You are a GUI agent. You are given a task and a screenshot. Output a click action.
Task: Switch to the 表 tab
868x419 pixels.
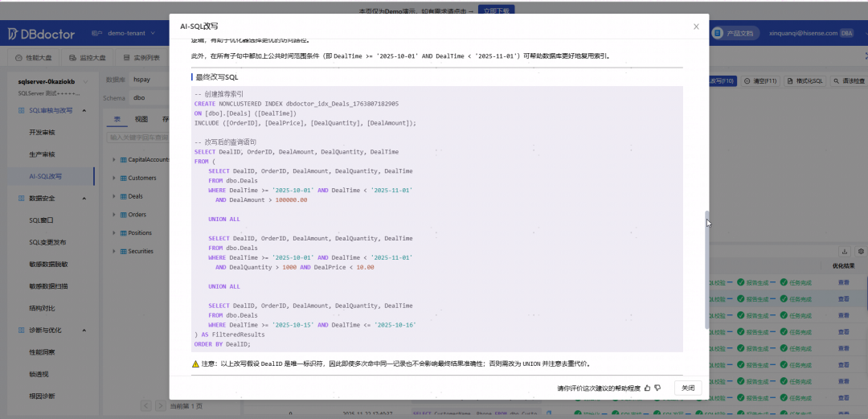point(117,119)
